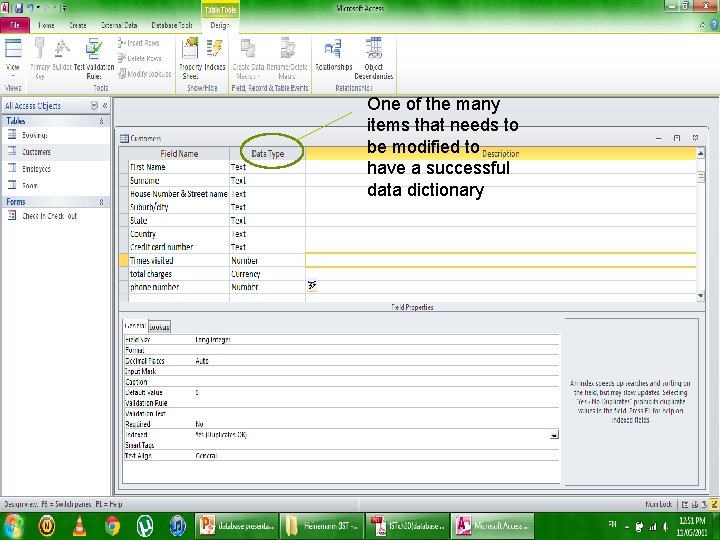Switch to the Heinemann folder taskbar button
This screenshot has height=540, width=720.
point(322,526)
